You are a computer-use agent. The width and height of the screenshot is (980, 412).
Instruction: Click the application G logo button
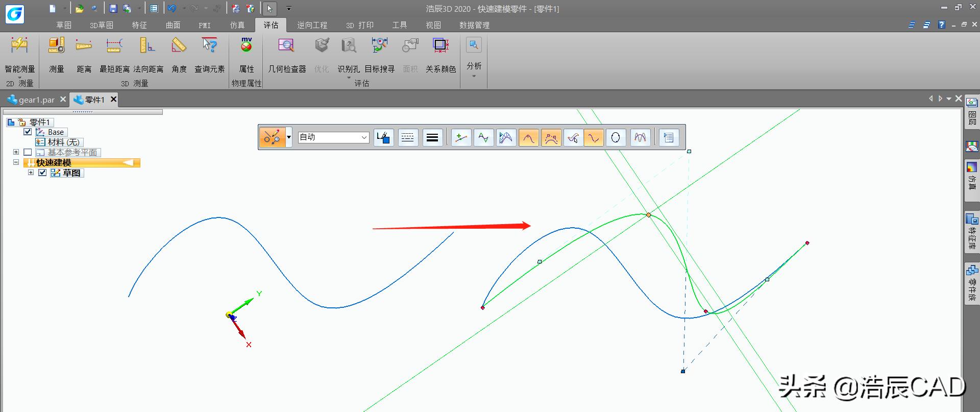[14, 14]
